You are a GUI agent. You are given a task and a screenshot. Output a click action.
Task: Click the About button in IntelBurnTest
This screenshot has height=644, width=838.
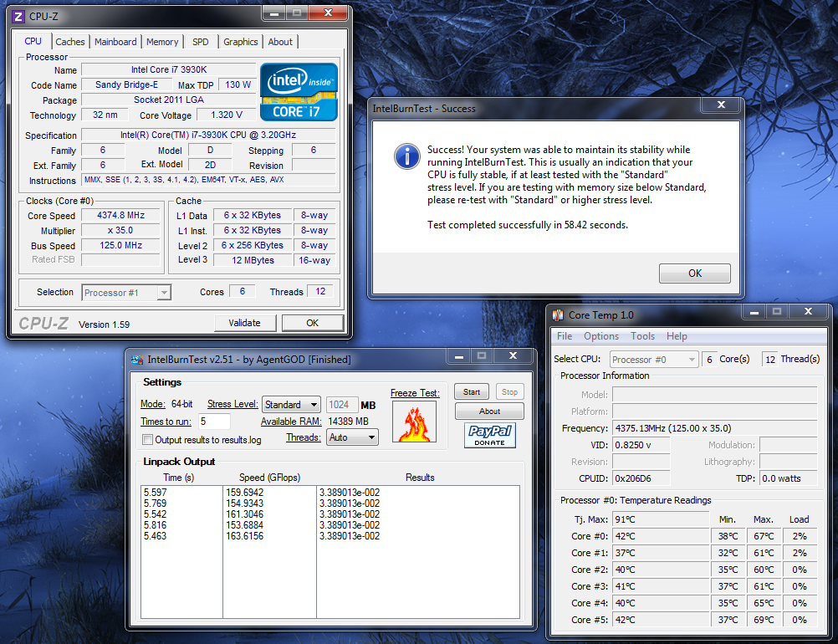(x=489, y=411)
